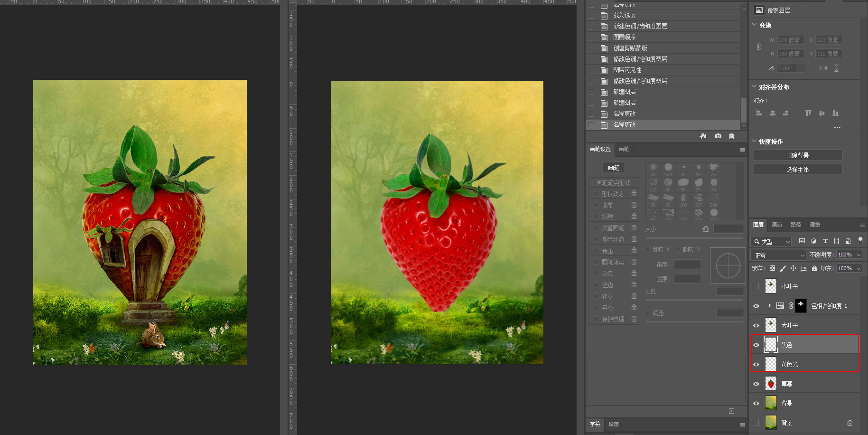868x435 pixels.
Task: Select the 载入选区 history state
Action: coord(663,15)
